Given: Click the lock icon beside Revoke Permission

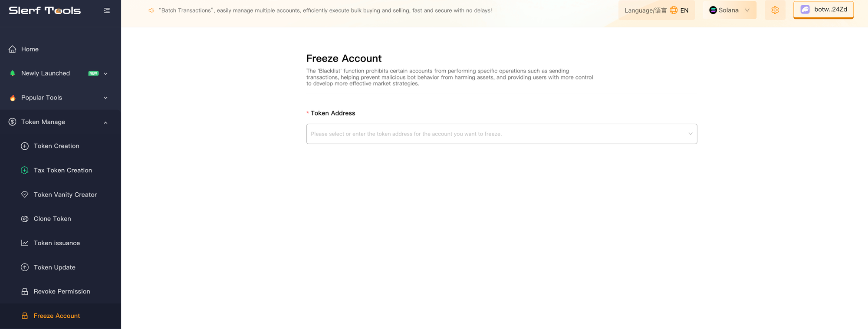Looking at the screenshot, I should pyautogui.click(x=25, y=292).
